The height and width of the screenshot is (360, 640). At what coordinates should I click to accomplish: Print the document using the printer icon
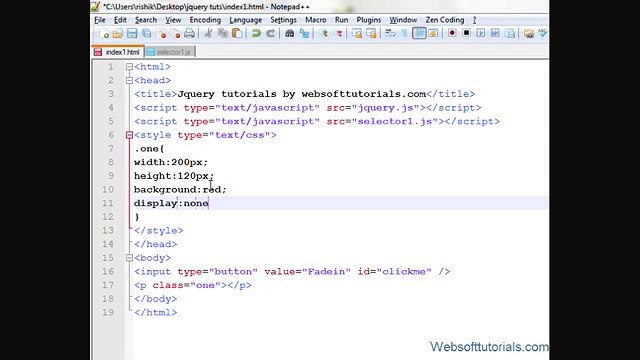coord(189,33)
